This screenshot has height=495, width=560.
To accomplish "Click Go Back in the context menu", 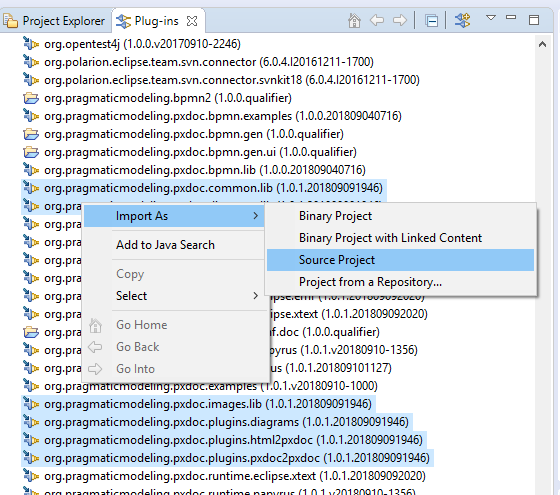I will pyautogui.click(x=138, y=347).
